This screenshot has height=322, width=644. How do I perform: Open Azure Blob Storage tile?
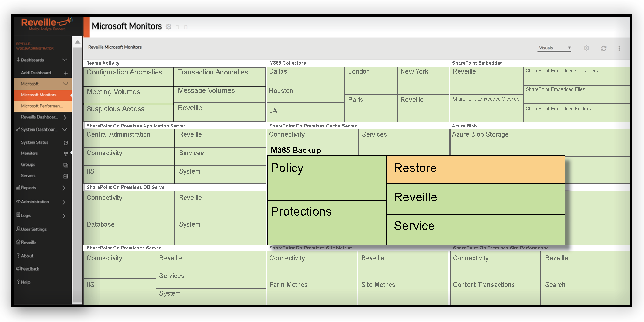tap(540, 143)
